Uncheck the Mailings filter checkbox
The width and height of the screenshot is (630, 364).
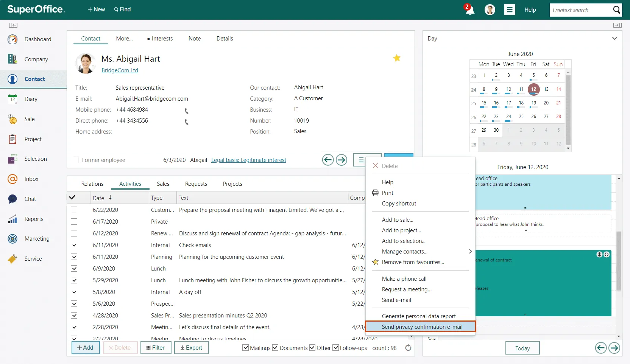coord(246,348)
